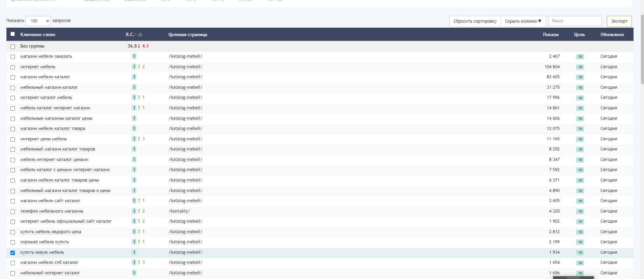Tick checkbox for 'интернет цены мебель'

tap(13, 139)
